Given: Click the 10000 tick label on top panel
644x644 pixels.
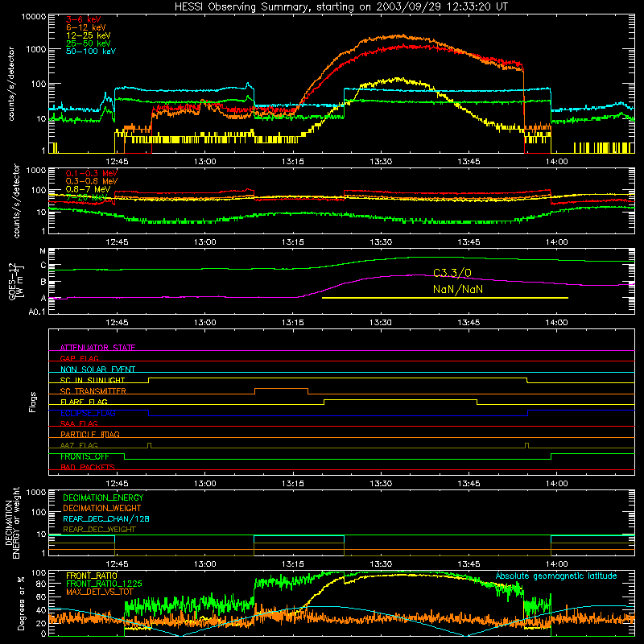Looking at the screenshot, I should (x=34, y=16).
